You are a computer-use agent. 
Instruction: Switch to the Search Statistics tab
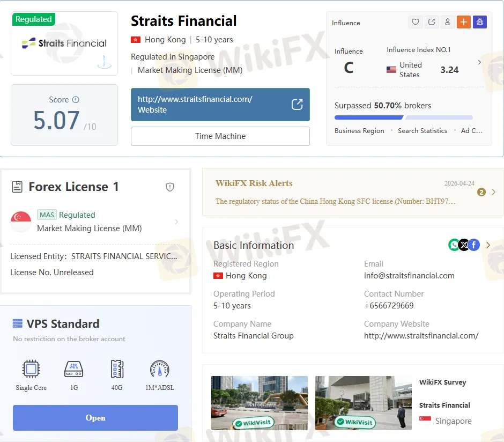pyautogui.click(x=422, y=130)
